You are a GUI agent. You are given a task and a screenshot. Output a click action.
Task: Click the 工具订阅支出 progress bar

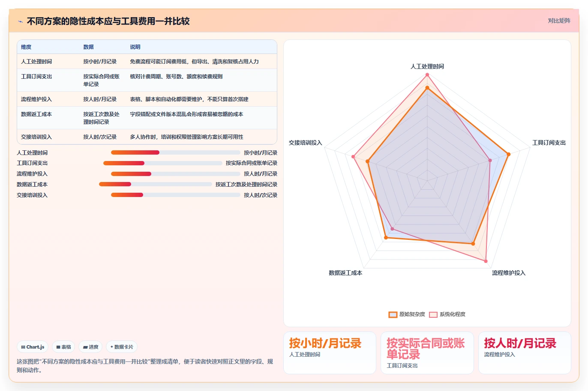point(163,163)
